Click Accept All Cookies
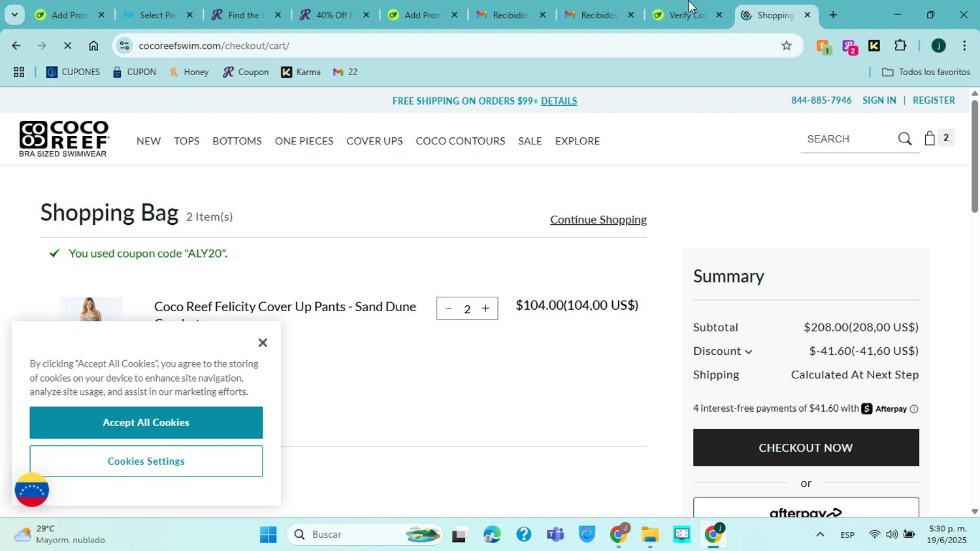This screenshot has width=980, height=551. (146, 423)
